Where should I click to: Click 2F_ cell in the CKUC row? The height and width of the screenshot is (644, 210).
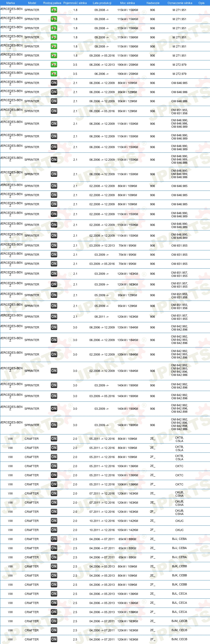pos(153,530)
